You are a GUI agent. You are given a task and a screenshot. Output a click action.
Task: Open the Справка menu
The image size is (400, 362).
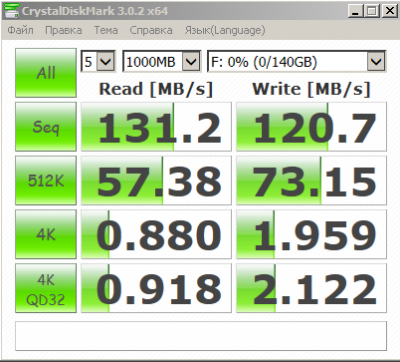(151, 30)
